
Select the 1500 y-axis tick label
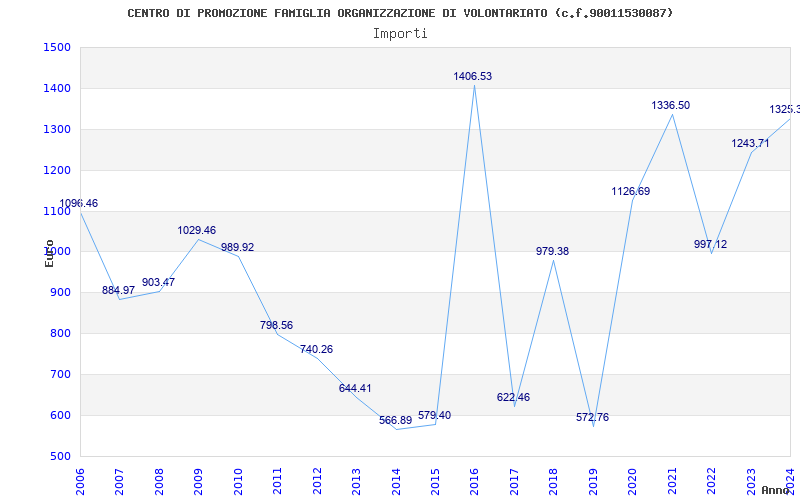(x=57, y=47)
